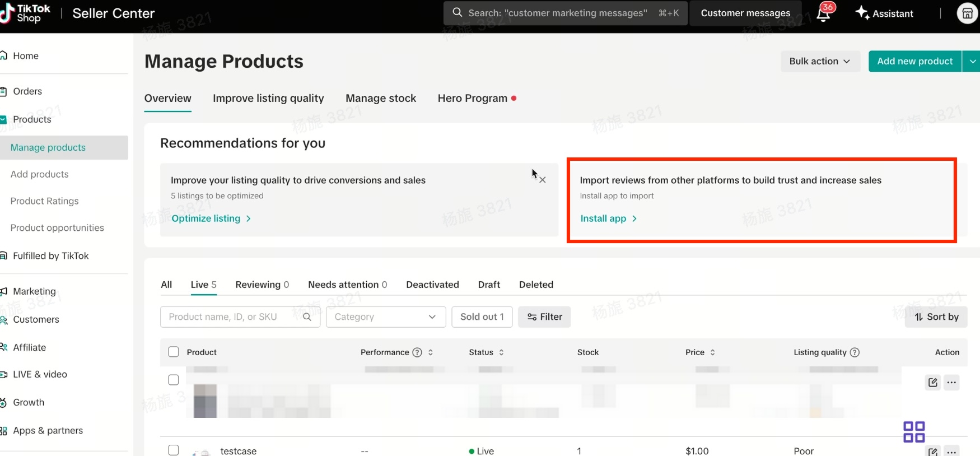Open the notifications bell icon

(x=823, y=14)
